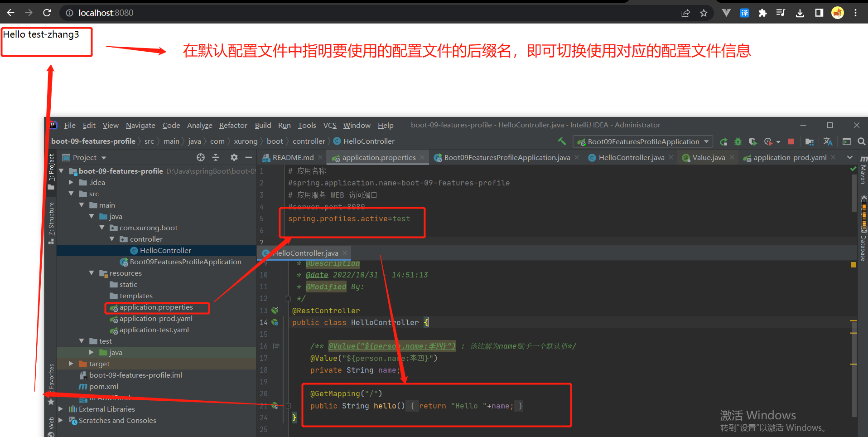Click locate-in-project crosshair icon
Image resolution: width=868 pixels, height=437 pixels.
[201, 157]
